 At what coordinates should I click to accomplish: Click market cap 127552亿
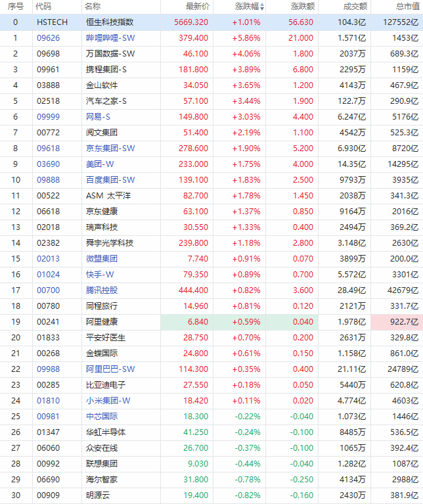point(401,22)
